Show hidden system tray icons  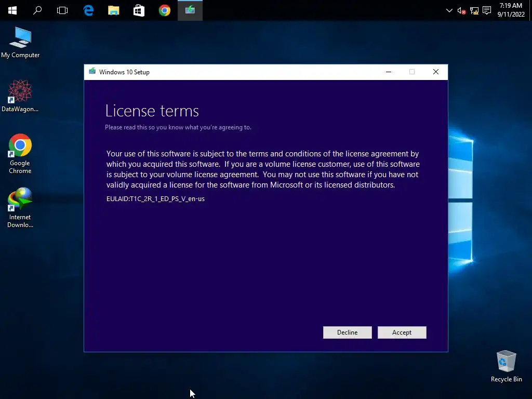pos(449,10)
